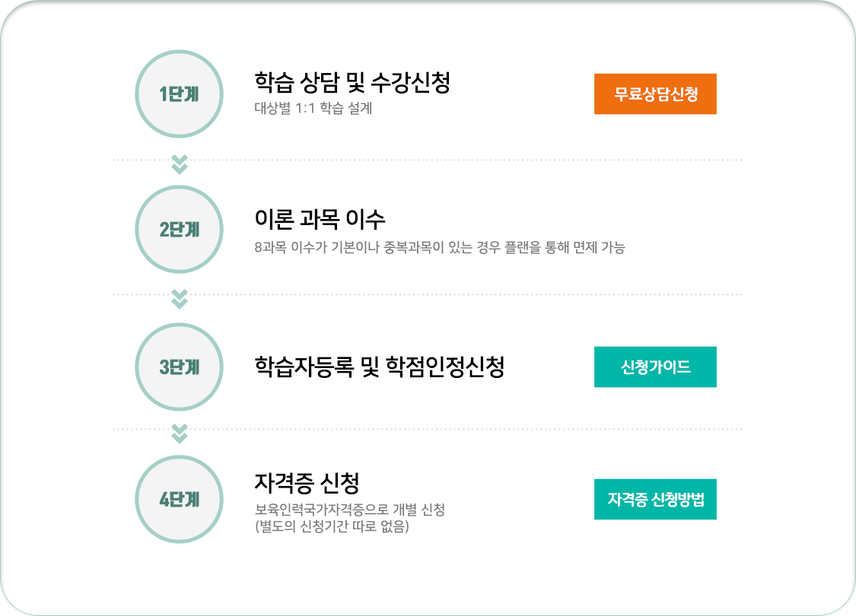Open the 신청가이드 button
The image size is (856, 616).
point(655,367)
